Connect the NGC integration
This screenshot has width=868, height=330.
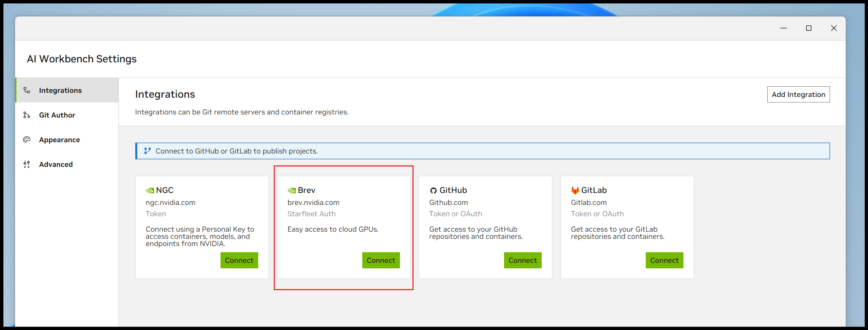pyautogui.click(x=239, y=260)
